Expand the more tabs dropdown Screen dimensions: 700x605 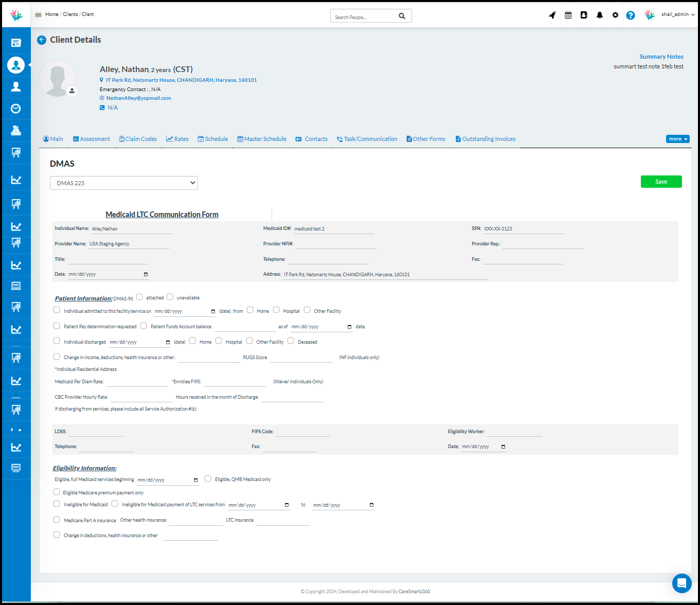(677, 139)
